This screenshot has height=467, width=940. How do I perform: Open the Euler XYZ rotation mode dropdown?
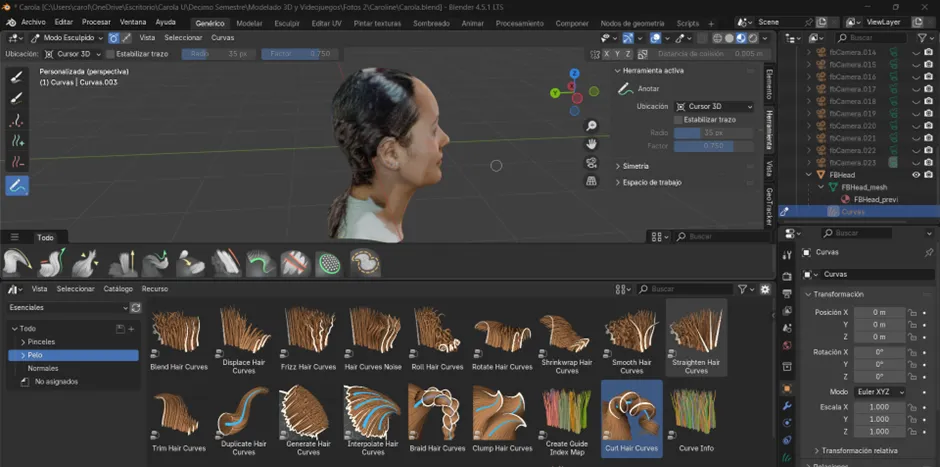coord(880,392)
